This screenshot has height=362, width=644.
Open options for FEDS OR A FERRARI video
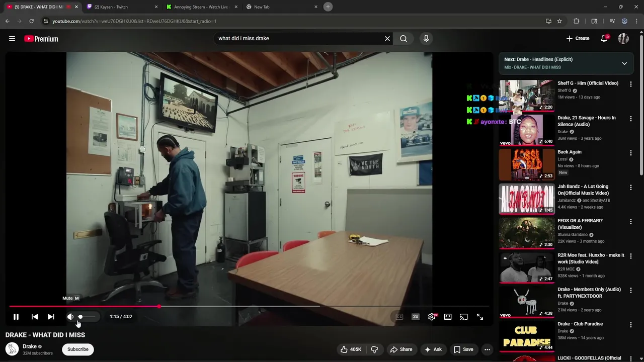[x=630, y=221]
